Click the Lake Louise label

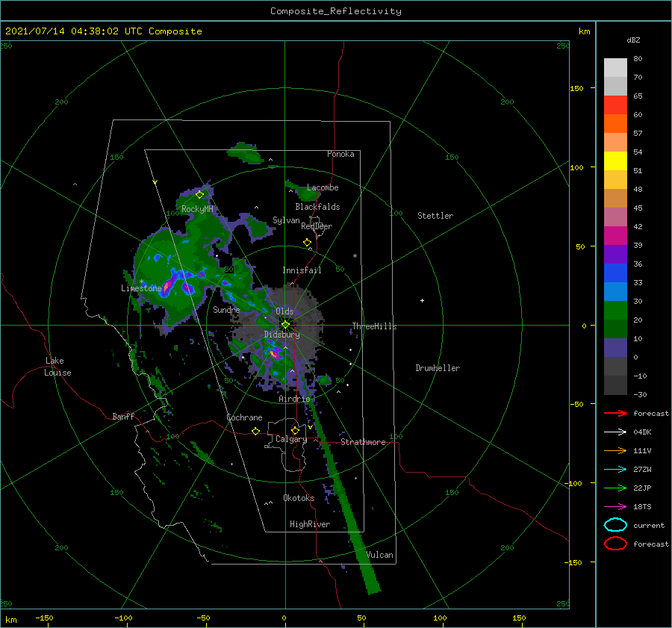coord(57,367)
